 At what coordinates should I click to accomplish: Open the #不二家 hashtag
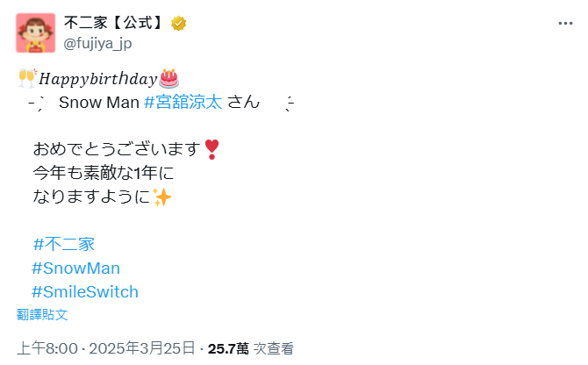click(x=64, y=244)
